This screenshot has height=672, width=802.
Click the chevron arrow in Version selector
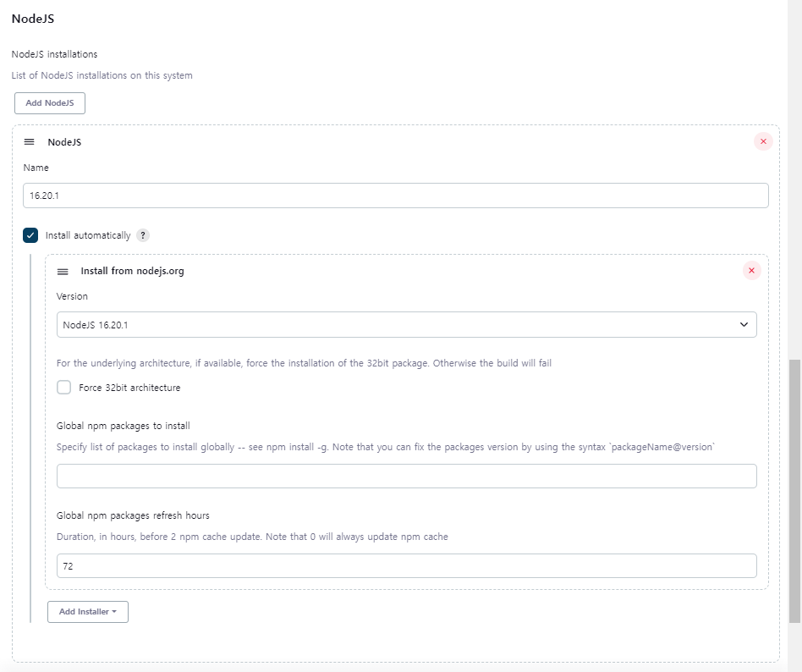click(x=744, y=324)
